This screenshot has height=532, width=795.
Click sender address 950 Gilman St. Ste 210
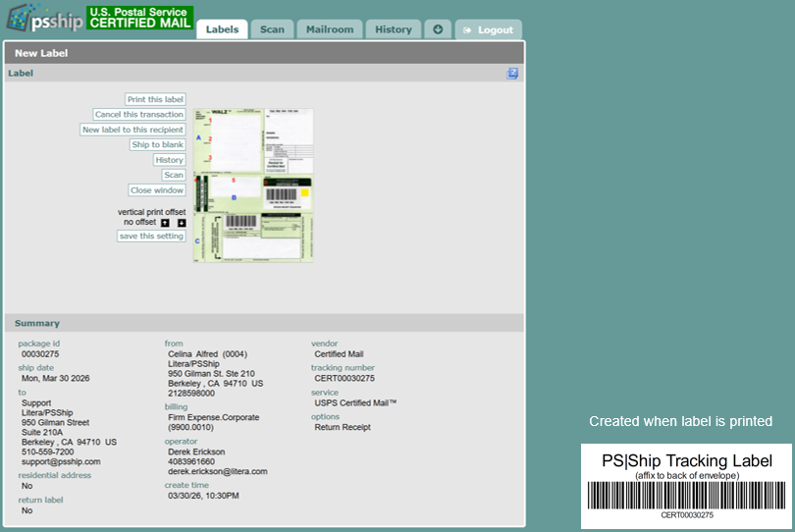coord(211,373)
